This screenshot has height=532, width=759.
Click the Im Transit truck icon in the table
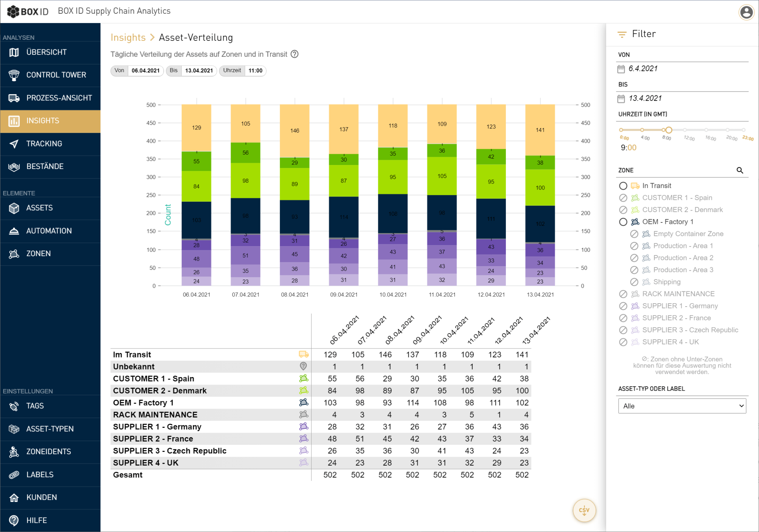click(x=304, y=354)
